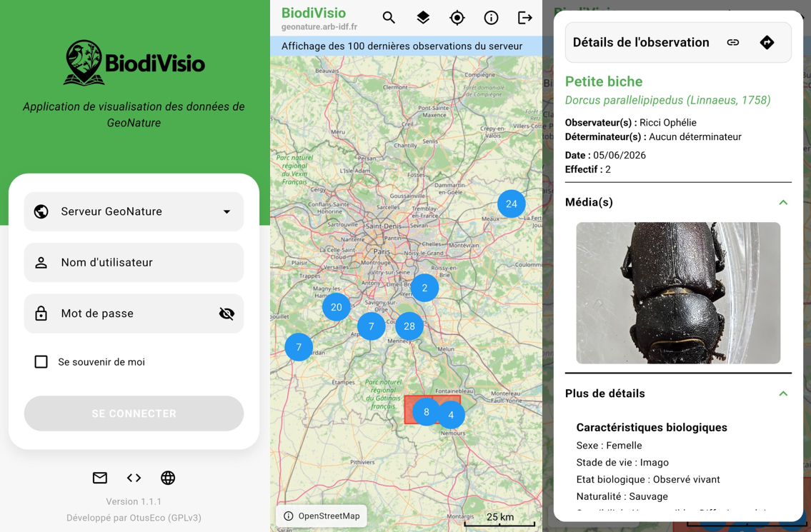Click the cluster marker showing 20
The width and height of the screenshot is (811, 532).
(337, 307)
